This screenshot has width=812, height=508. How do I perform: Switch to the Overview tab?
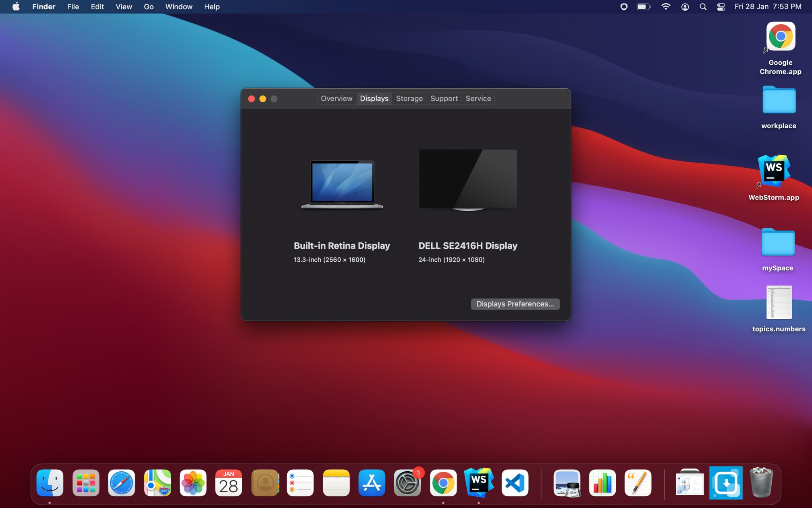(336, 98)
